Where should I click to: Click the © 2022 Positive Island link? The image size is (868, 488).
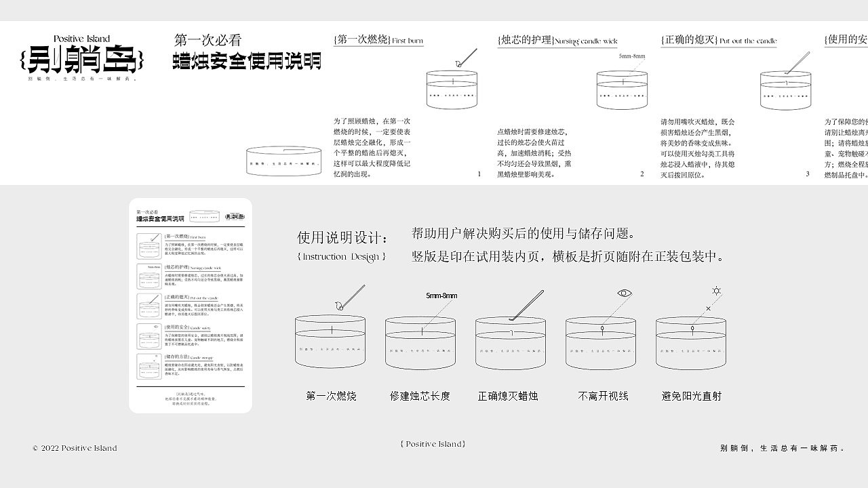(x=75, y=448)
